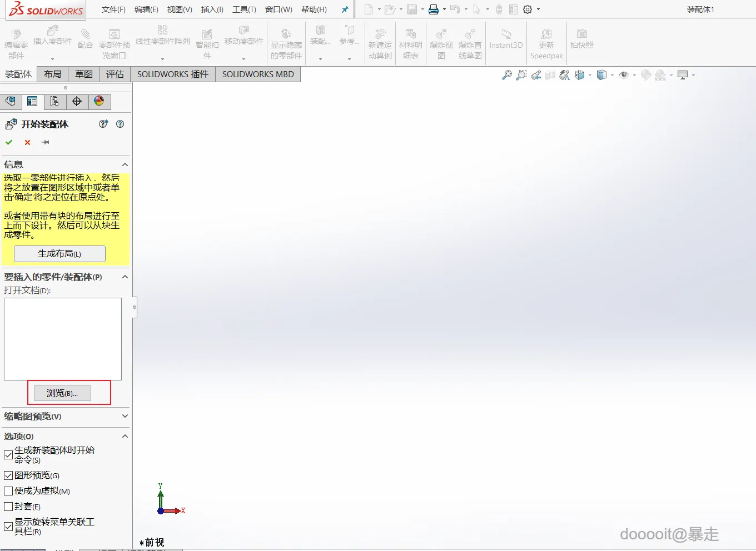The width and height of the screenshot is (756, 551).
Task: Open the 编辑(E) menu
Action: tap(146, 9)
